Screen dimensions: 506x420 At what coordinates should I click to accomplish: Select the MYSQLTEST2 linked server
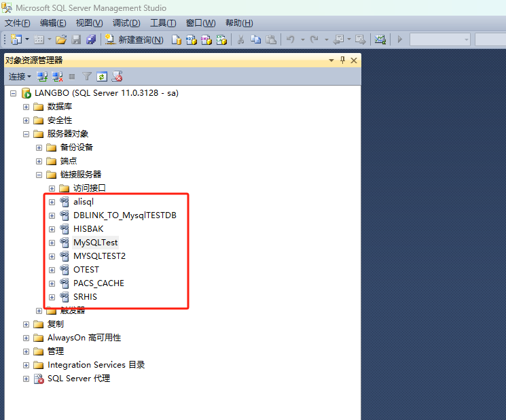[99, 256]
